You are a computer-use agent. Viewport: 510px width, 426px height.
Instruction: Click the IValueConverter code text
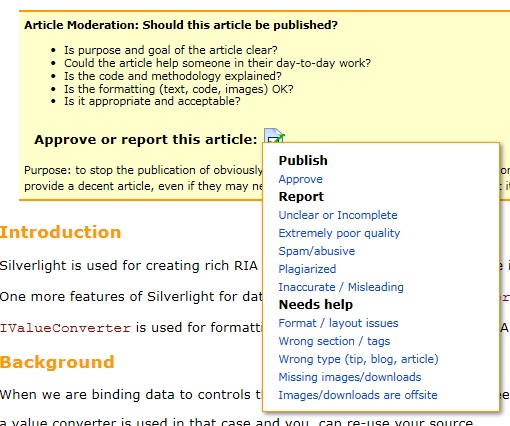tap(65, 328)
